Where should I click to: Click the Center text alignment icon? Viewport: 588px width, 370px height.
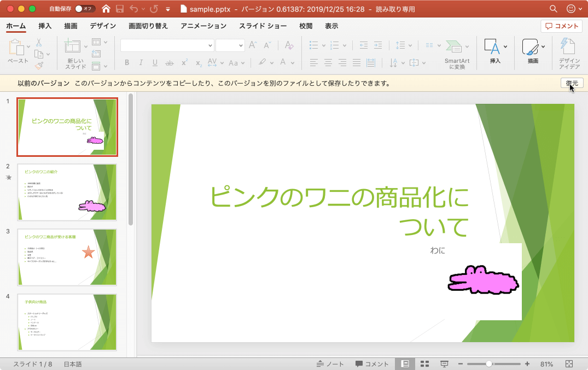[x=328, y=63]
